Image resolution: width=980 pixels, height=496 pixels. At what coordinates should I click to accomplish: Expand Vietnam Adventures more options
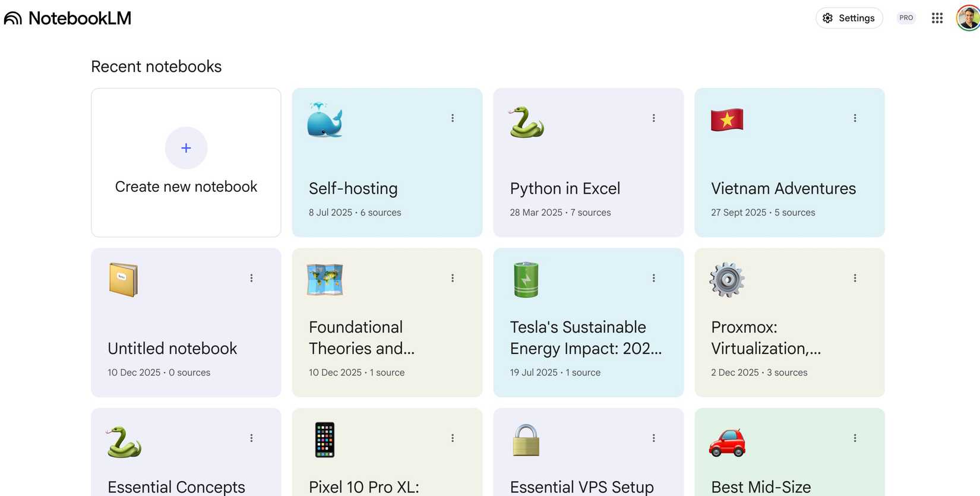855,118
